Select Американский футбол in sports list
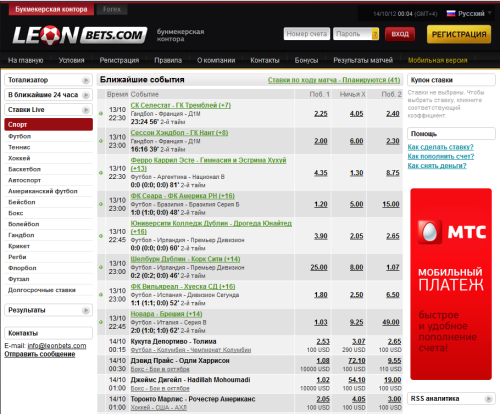This screenshot has width=500, height=414. [x=43, y=191]
